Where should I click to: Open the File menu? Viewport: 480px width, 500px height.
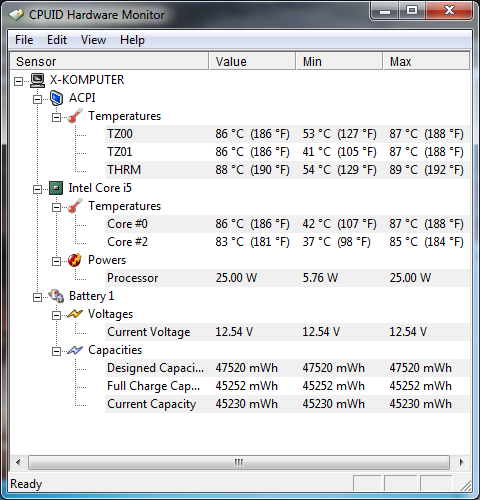[24, 40]
